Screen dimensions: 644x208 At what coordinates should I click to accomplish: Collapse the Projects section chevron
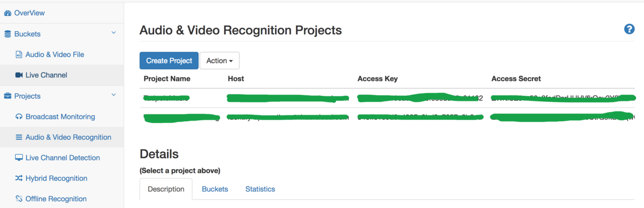pyautogui.click(x=114, y=96)
